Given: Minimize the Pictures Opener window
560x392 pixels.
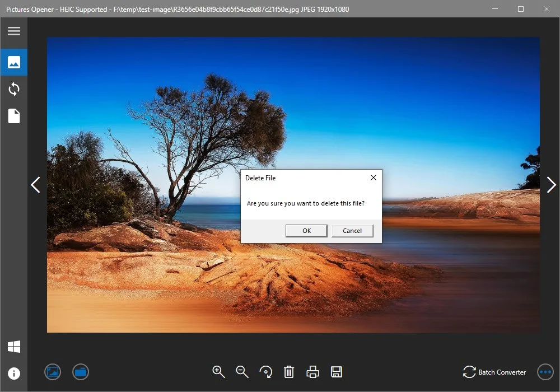Looking at the screenshot, I should [495, 9].
